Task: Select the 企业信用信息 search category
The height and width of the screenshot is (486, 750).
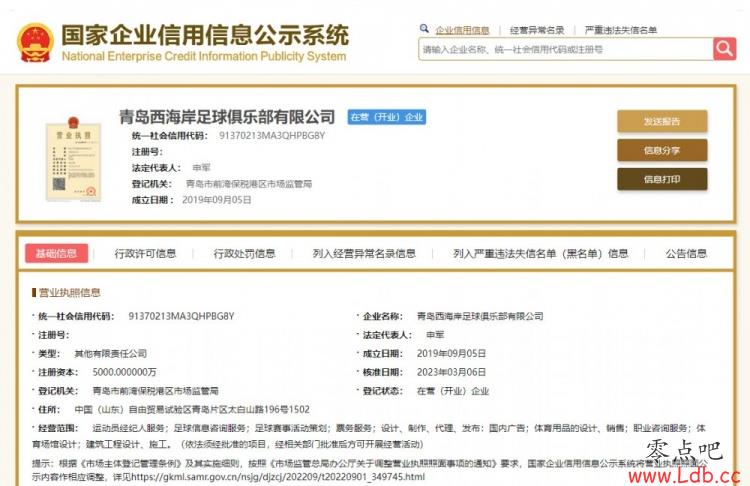Action: (x=462, y=30)
